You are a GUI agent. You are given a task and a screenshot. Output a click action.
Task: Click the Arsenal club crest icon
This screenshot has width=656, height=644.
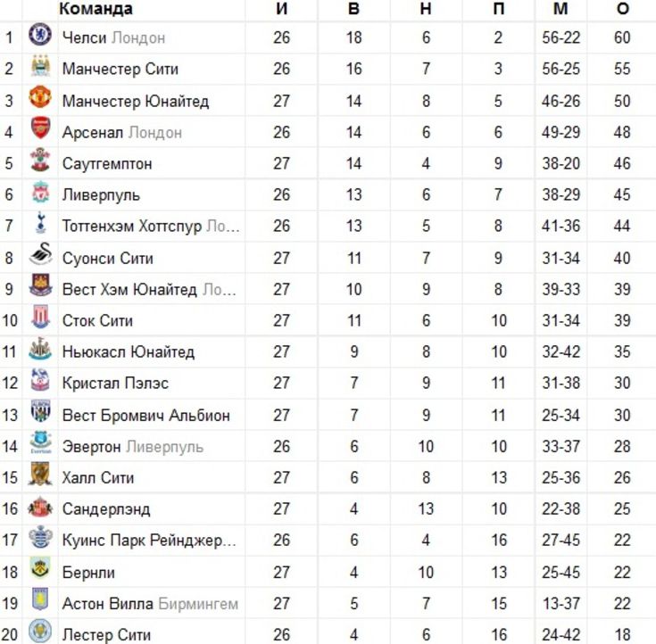click(x=40, y=128)
